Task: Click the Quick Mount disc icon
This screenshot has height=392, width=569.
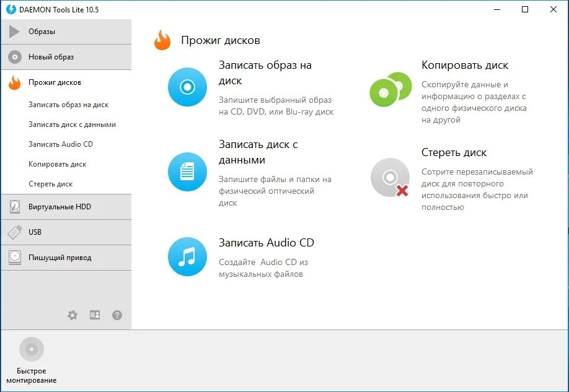Action: click(x=32, y=350)
